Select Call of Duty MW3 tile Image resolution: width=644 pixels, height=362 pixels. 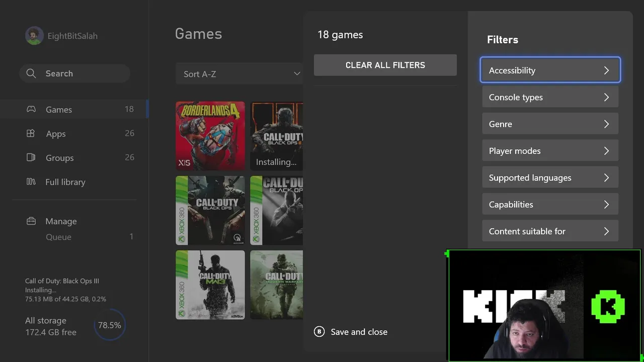click(210, 285)
